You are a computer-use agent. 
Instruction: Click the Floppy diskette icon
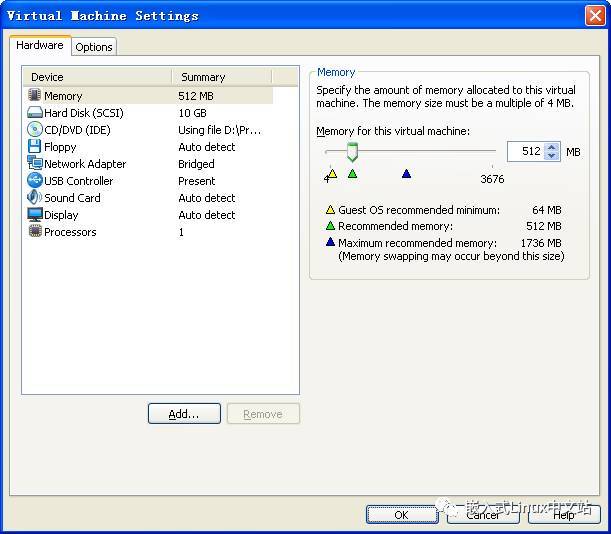pos(34,147)
